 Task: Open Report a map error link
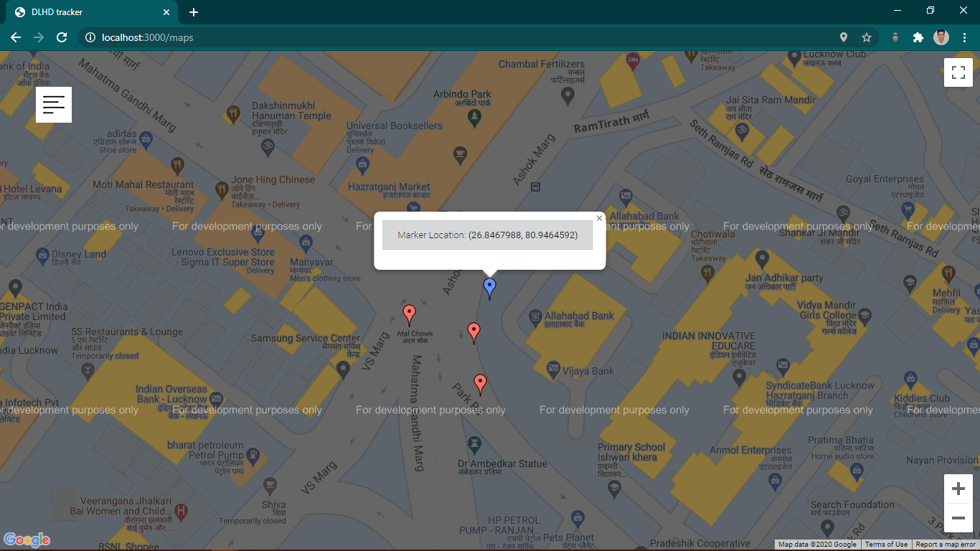click(x=946, y=545)
